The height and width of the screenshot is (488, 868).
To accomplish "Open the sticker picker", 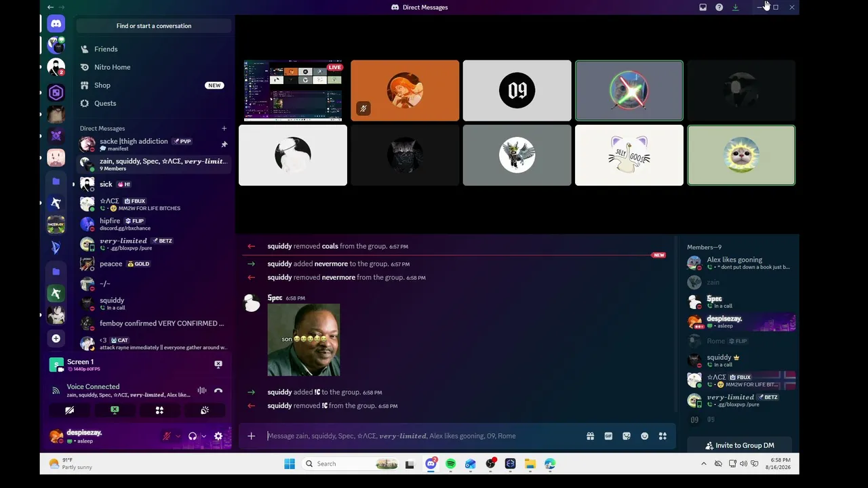I will coord(627,436).
